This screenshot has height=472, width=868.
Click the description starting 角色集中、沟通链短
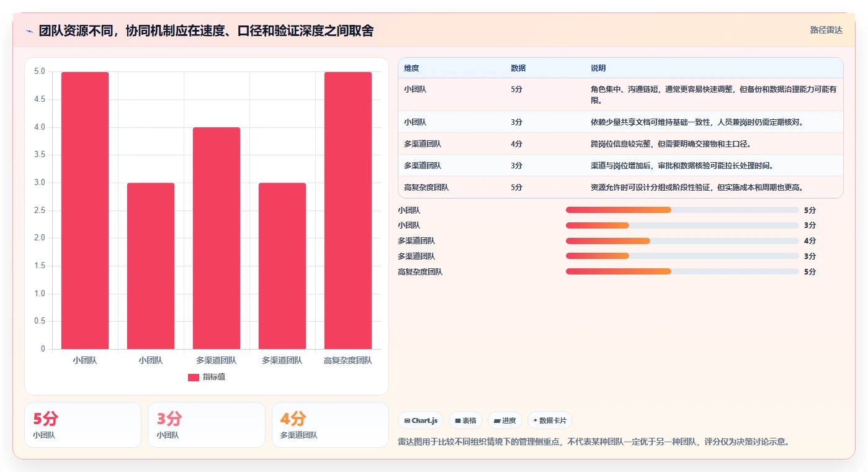click(x=714, y=95)
